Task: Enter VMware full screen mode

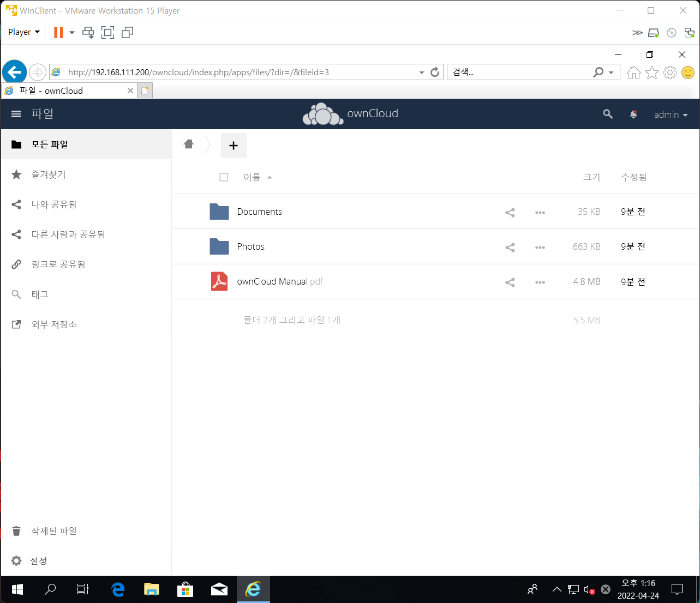Action: click(108, 33)
